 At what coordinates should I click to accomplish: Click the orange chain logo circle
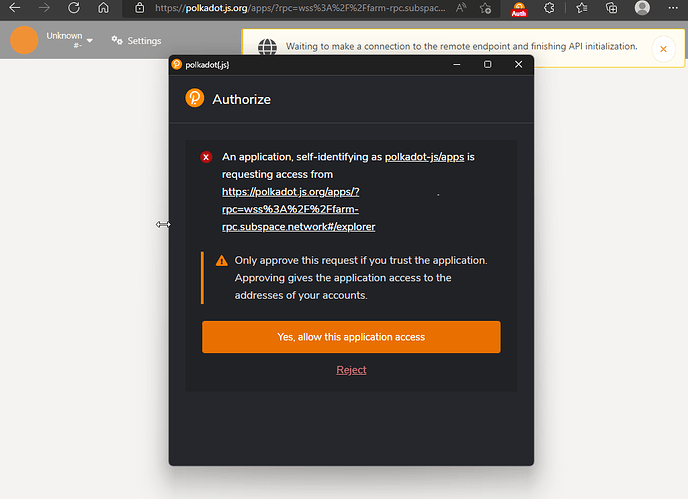point(24,40)
